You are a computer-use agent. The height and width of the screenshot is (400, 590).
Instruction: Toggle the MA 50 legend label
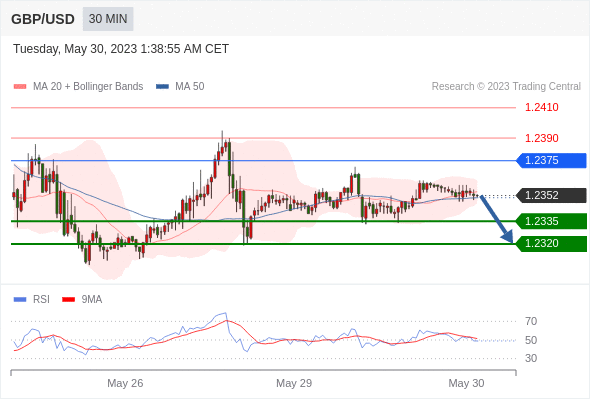point(190,87)
